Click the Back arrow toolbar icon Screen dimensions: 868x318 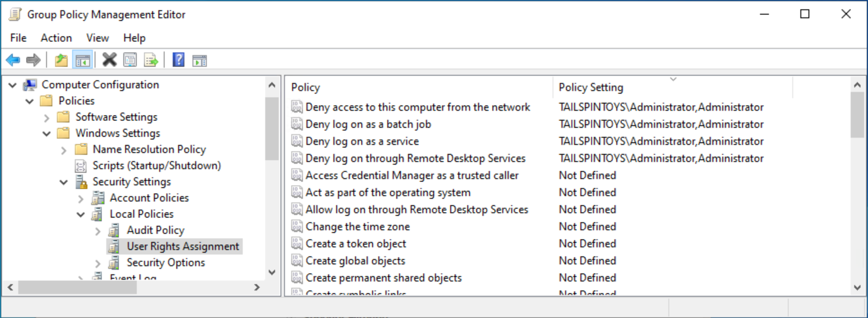tap(13, 60)
